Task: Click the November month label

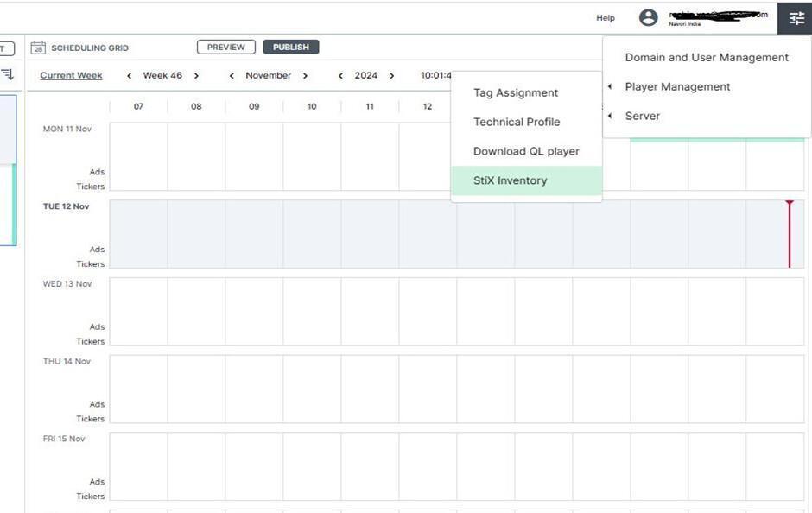Action: 269,76
